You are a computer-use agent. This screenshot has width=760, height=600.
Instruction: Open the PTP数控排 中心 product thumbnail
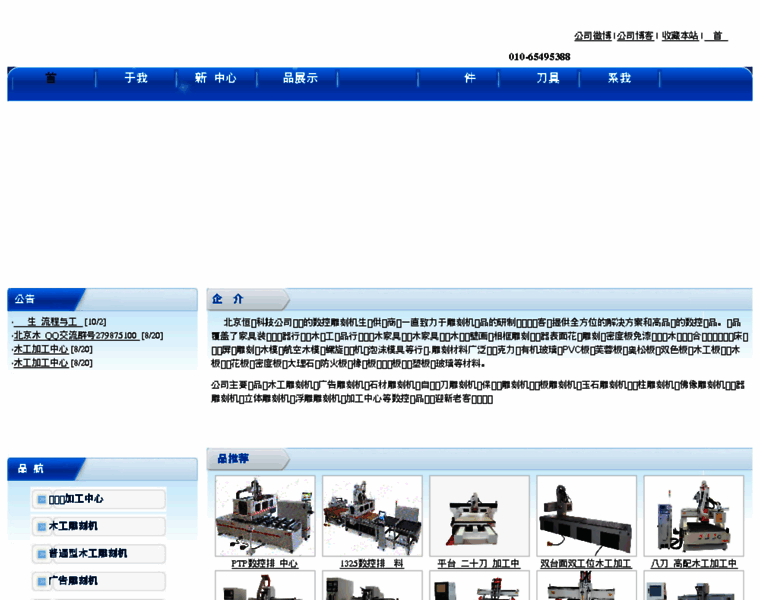coord(265,516)
